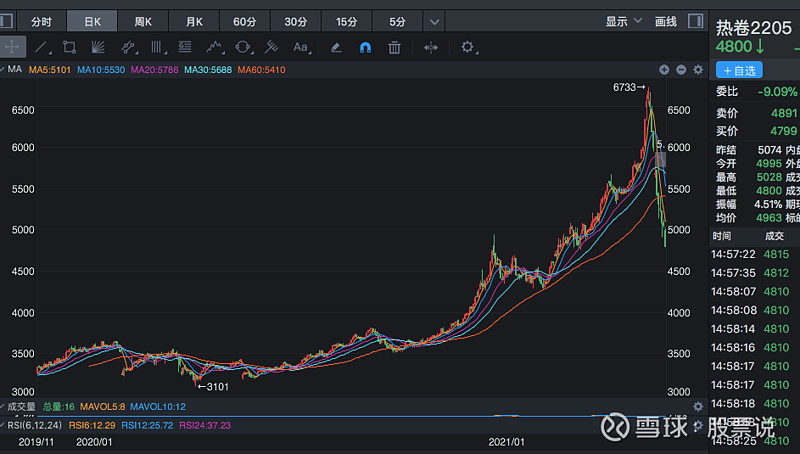Switch to the 60分 chart tab
Screen dimensions: 800x454
tap(244, 21)
